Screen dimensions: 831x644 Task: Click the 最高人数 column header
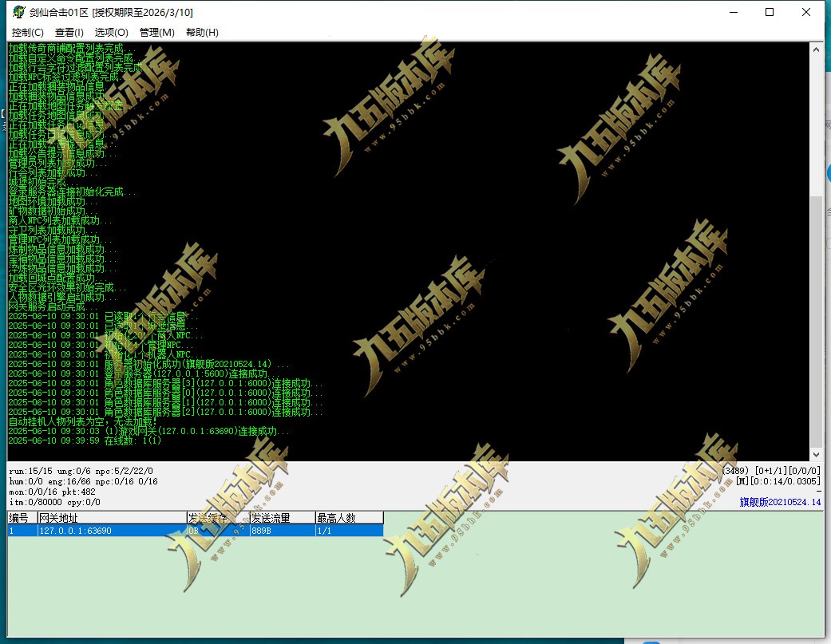[350, 517]
